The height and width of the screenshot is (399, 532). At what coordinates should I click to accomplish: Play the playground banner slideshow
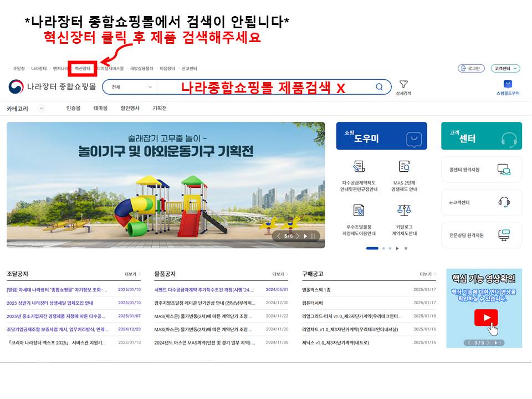click(x=305, y=236)
